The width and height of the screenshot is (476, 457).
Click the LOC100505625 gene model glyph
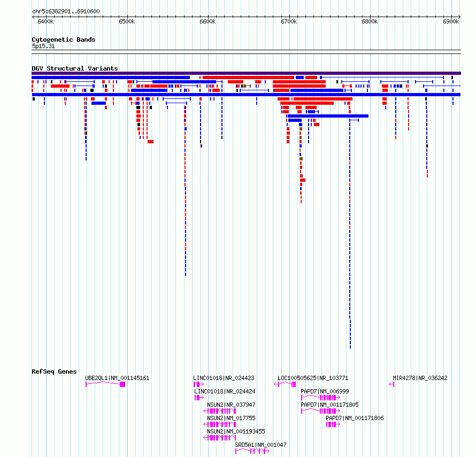[x=285, y=384]
